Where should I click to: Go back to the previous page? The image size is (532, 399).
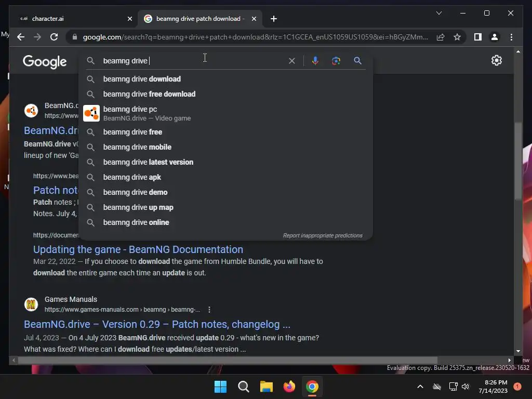[21, 37]
